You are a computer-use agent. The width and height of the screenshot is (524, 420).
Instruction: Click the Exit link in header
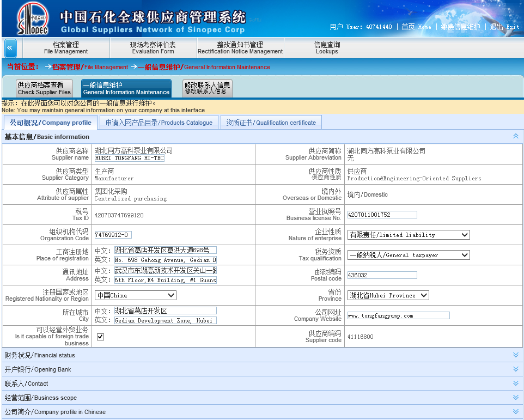(504, 27)
